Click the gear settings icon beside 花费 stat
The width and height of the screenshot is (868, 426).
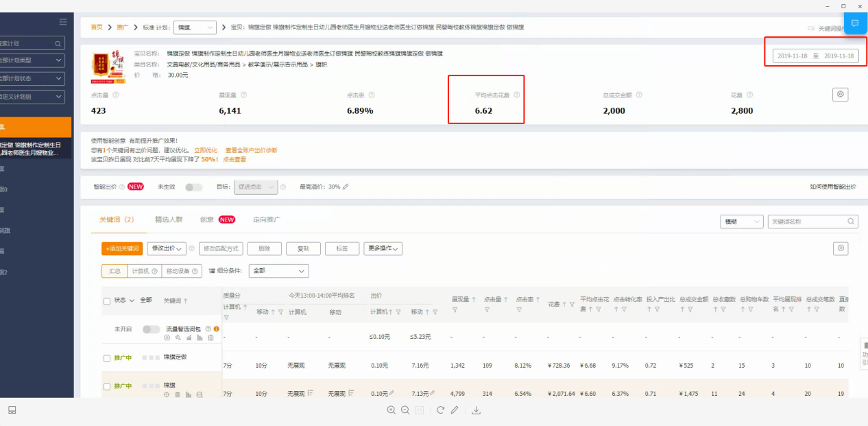pyautogui.click(x=841, y=95)
